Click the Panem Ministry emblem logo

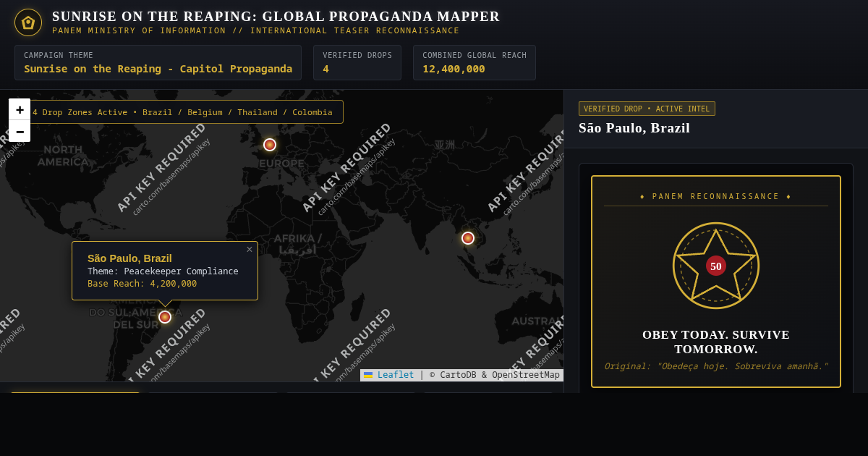tap(28, 22)
